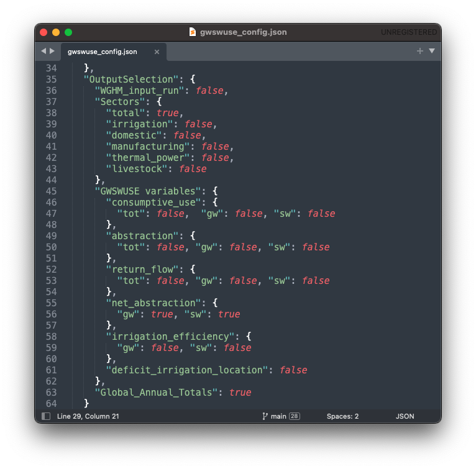Open the Spaces: 2 indentation menu
The width and height of the screenshot is (476, 469).
[342, 416]
